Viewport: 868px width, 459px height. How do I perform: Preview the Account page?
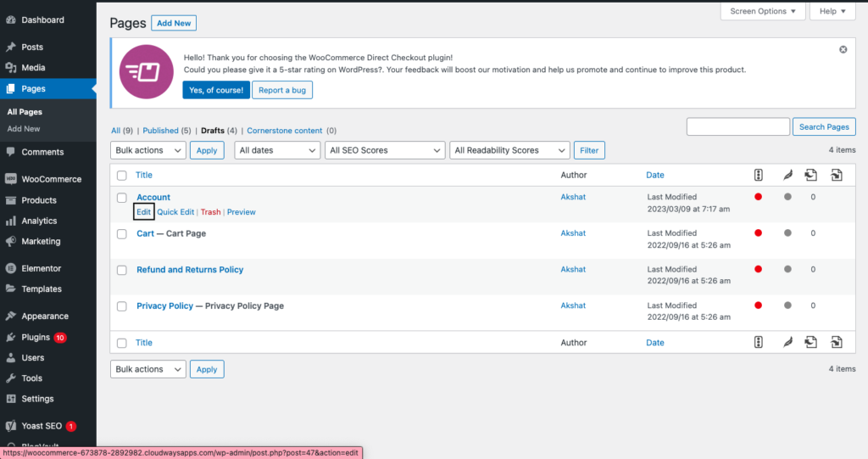click(242, 212)
